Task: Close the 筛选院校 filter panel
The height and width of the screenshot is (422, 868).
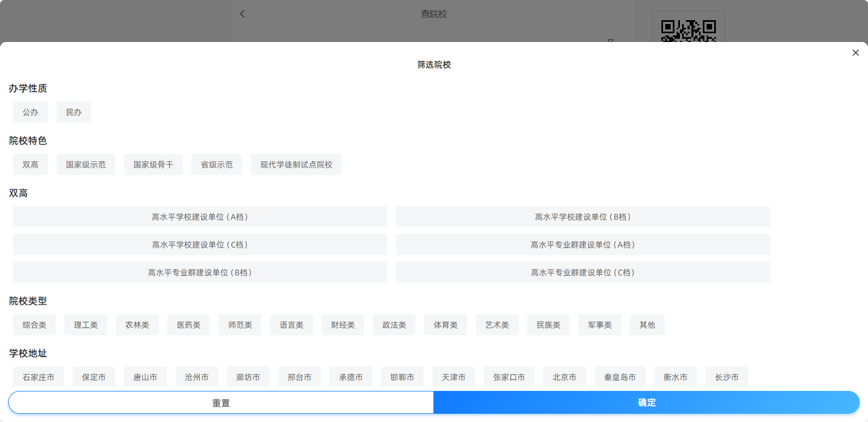Action: 855,53
